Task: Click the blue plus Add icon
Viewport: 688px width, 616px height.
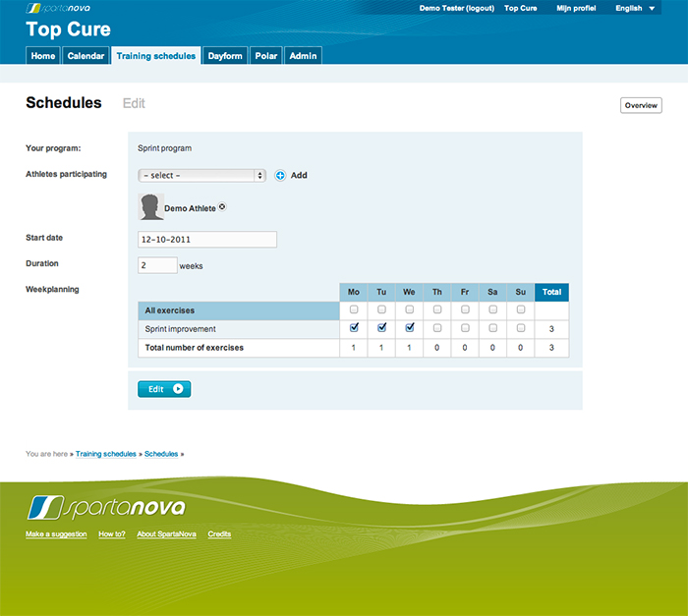Action: (280, 176)
